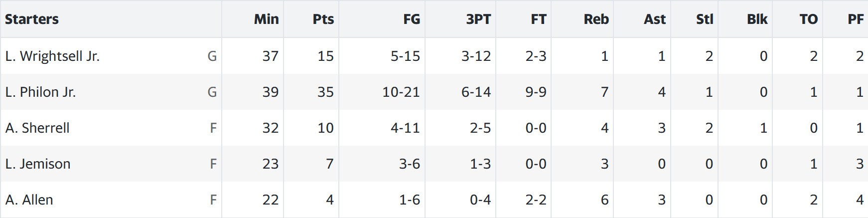The height and width of the screenshot is (218, 868).
Task: Select A. Sherrell player name
Action: click(x=37, y=128)
